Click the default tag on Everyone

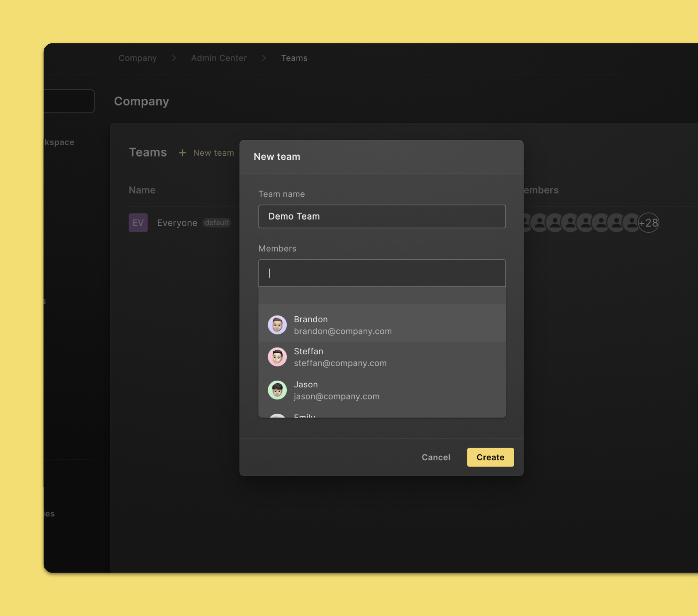(217, 223)
